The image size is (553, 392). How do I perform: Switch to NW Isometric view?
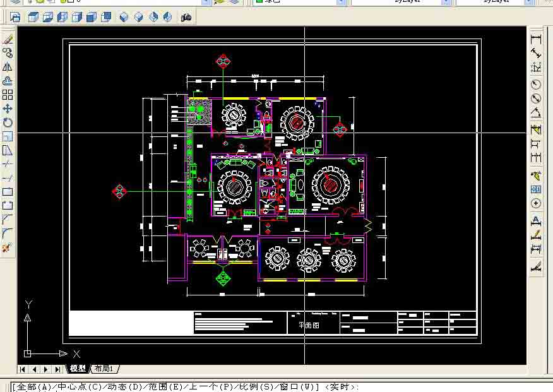coord(168,17)
